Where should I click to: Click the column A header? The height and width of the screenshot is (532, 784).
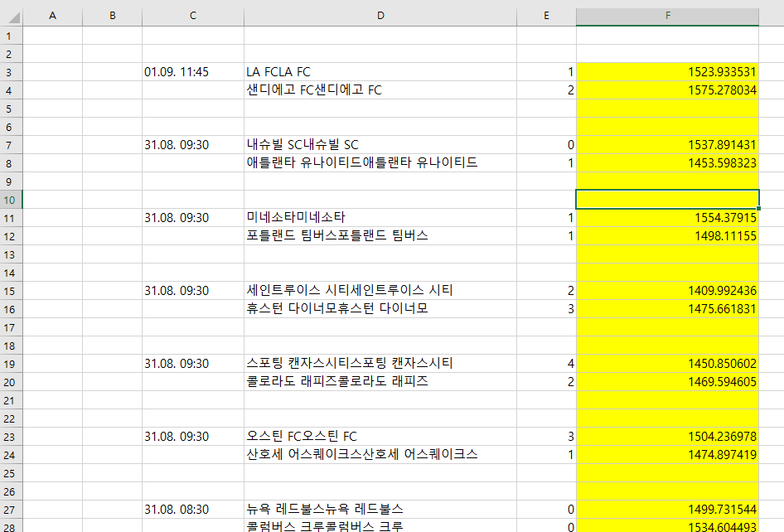[x=52, y=17]
